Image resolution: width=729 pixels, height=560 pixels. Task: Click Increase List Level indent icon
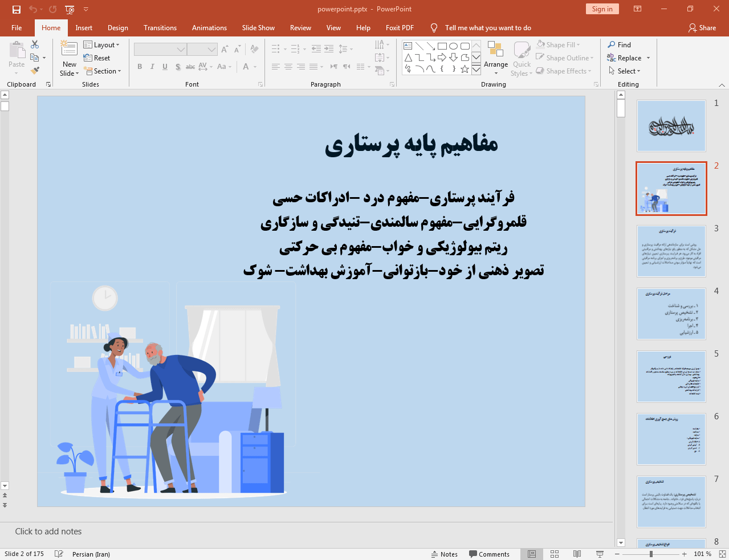tap(329, 49)
